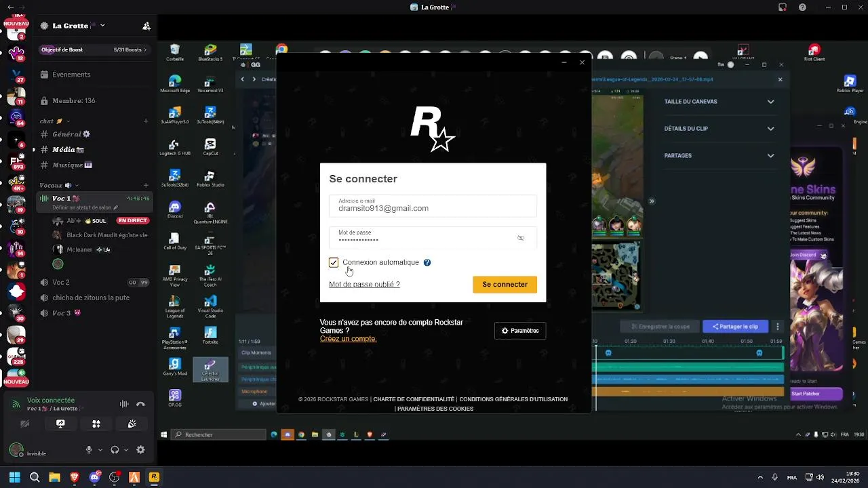Viewport: 868px width, 488px height.
Task: Tick the Connexion automatique checkbox
Action: [x=334, y=262]
